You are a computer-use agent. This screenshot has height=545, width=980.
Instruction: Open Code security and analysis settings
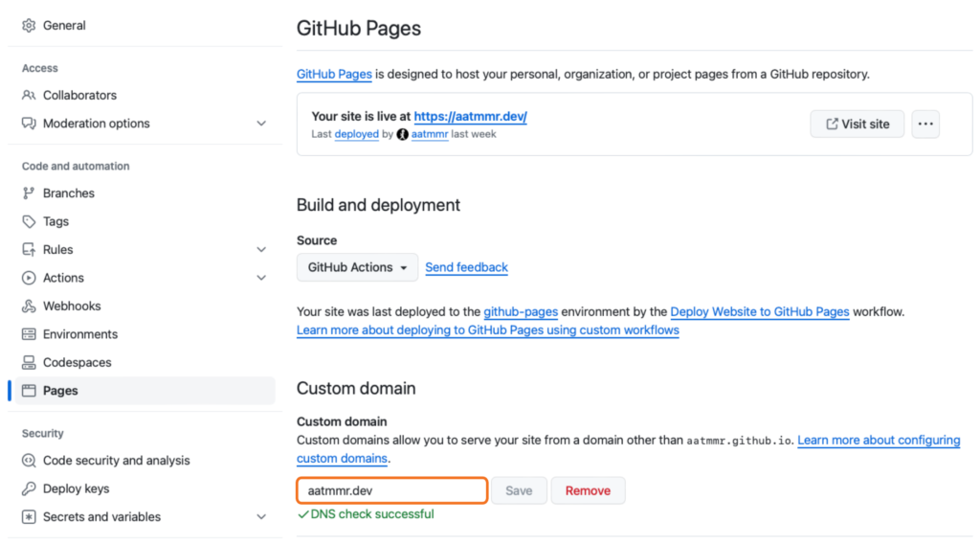coord(116,461)
